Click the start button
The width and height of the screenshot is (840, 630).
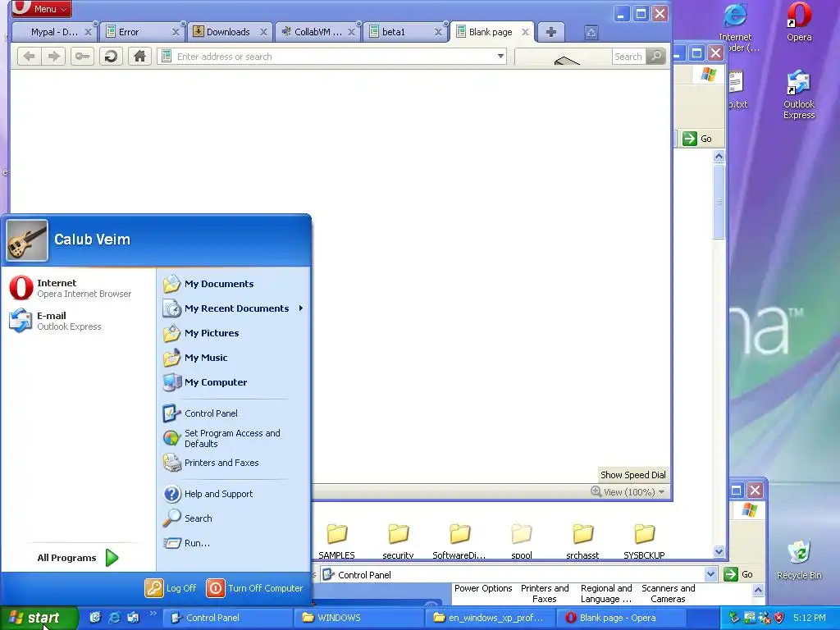[39, 618]
